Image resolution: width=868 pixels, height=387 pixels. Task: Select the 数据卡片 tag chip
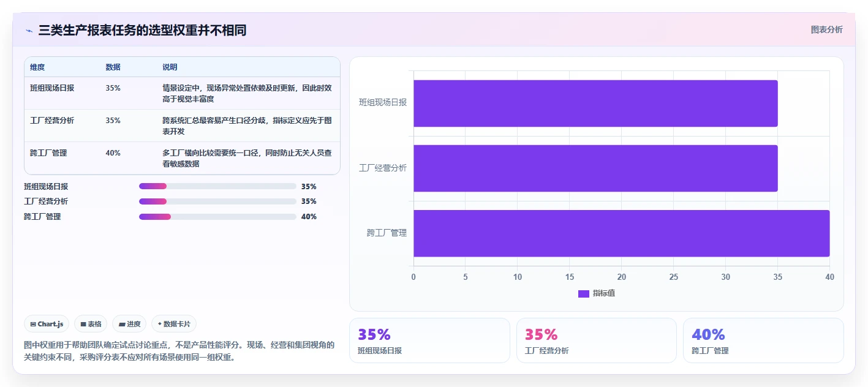pyautogui.click(x=174, y=324)
